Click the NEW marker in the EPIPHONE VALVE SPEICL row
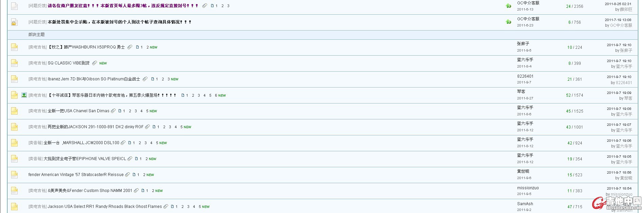Image resolution: width=644 pixels, height=213 pixels. pos(153,159)
